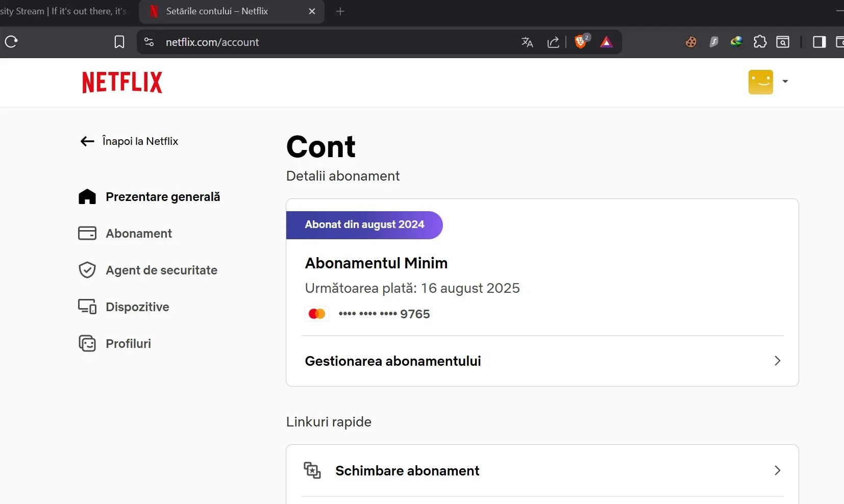Select Prezentare generală home icon
This screenshot has height=504, width=844.
[x=87, y=197]
